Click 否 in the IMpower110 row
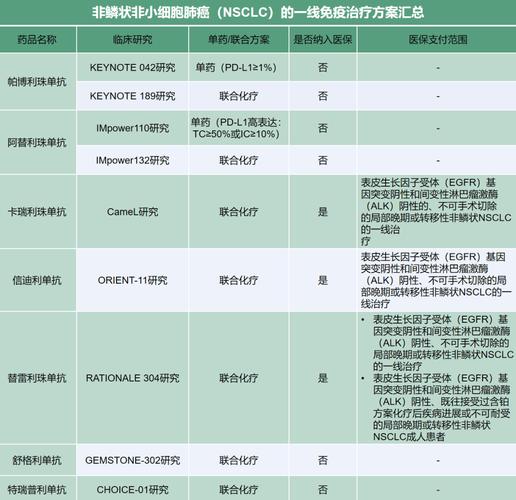This screenshot has width=516, height=500. tap(323, 128)
